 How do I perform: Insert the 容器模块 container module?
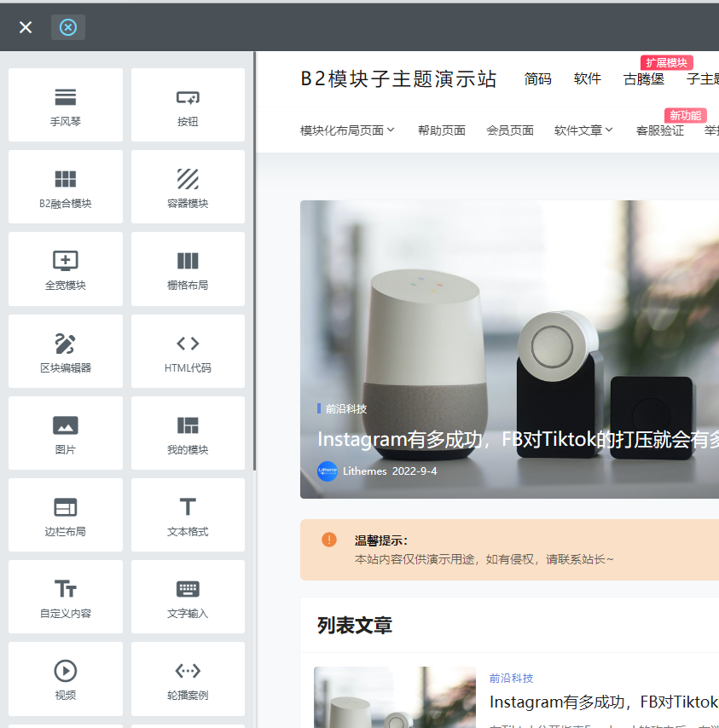(x=188, y=187)
